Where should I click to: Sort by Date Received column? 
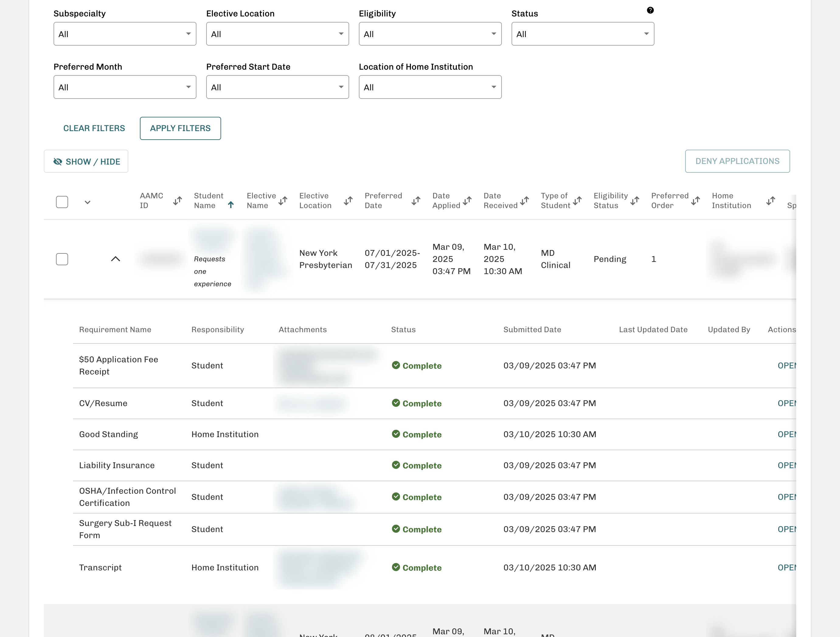tap(524, 200)
